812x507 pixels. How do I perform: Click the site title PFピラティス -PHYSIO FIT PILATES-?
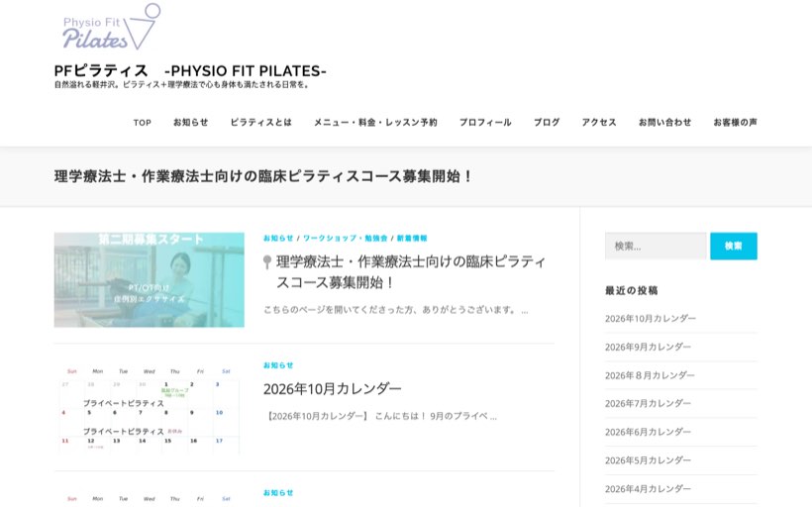190,70
